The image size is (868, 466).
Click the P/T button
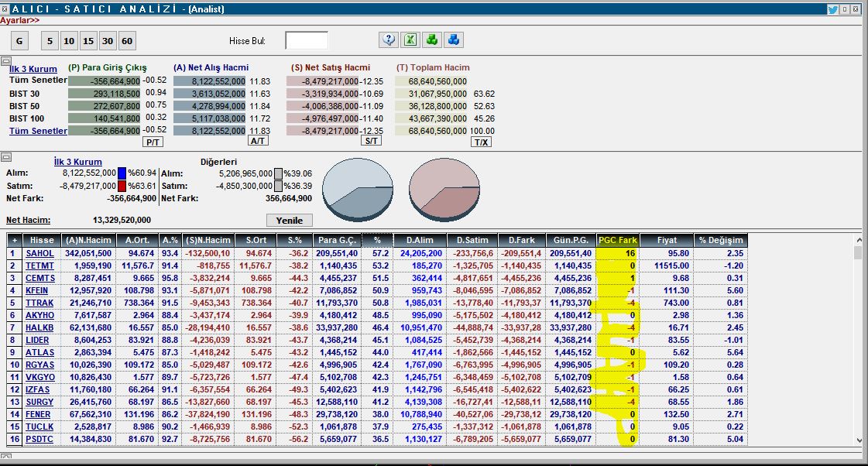[153, 142]
